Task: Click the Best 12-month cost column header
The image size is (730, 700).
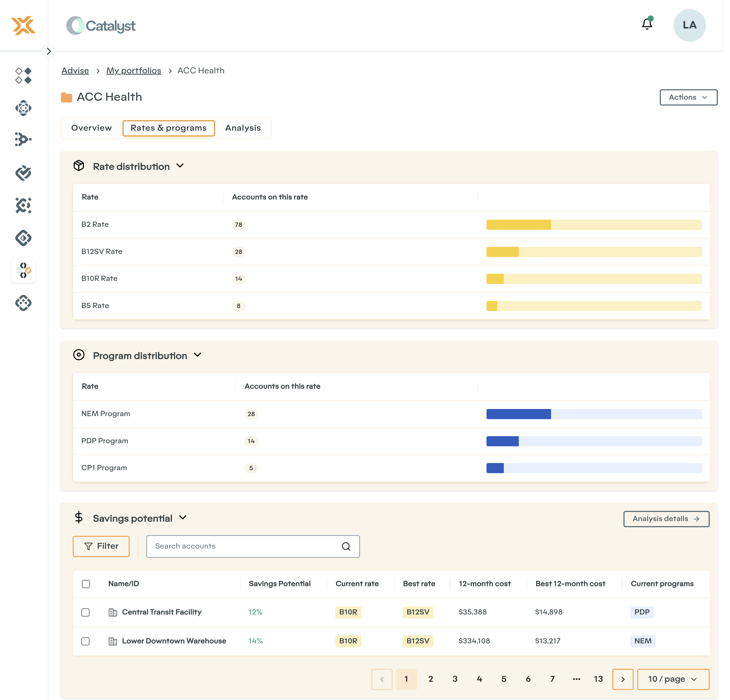Action: [570, 584]
